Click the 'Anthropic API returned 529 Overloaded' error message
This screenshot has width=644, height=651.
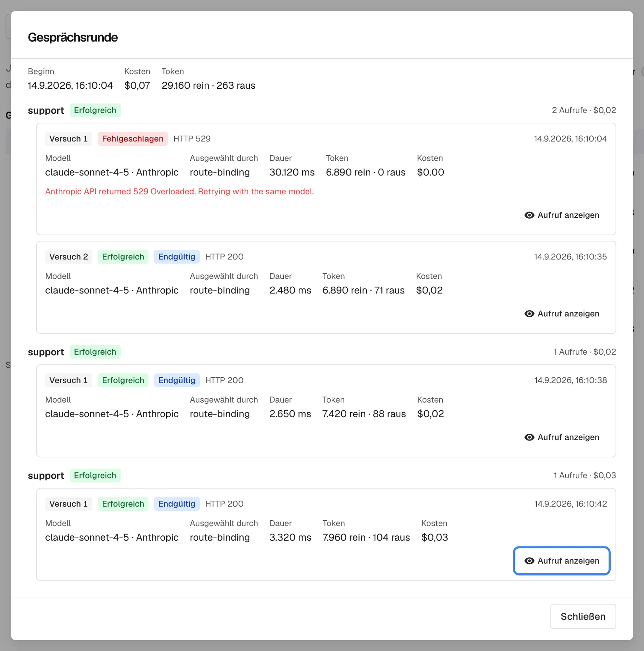click(179, 191)
